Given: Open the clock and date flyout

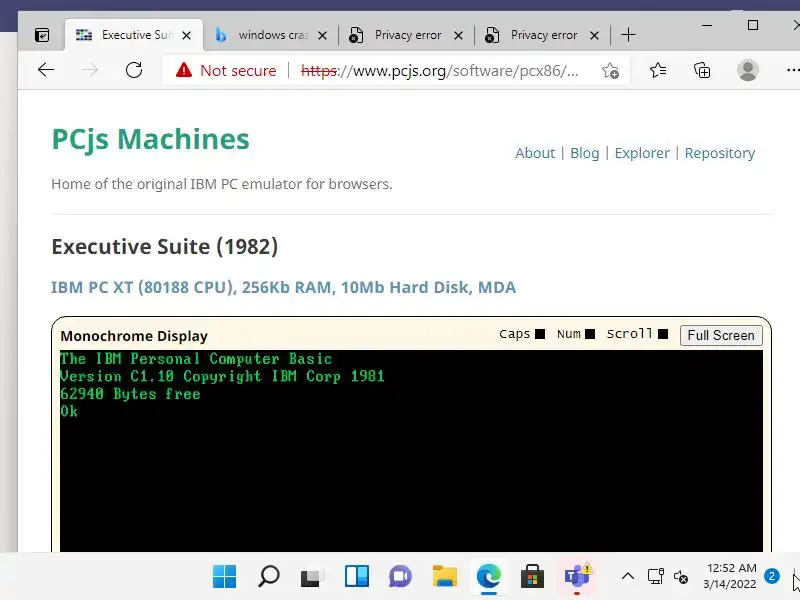Looking at the screenshot, I should pyautogui.click(x=731, y=576).
